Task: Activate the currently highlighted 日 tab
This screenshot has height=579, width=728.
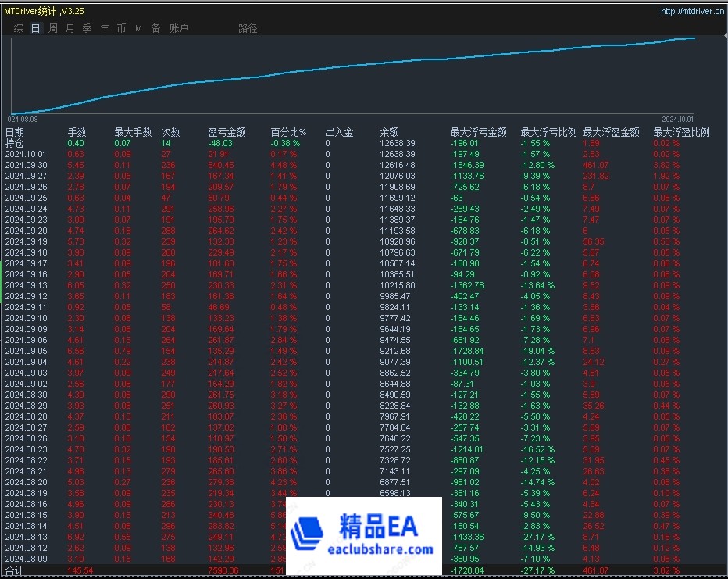Action: coord(35,27)
